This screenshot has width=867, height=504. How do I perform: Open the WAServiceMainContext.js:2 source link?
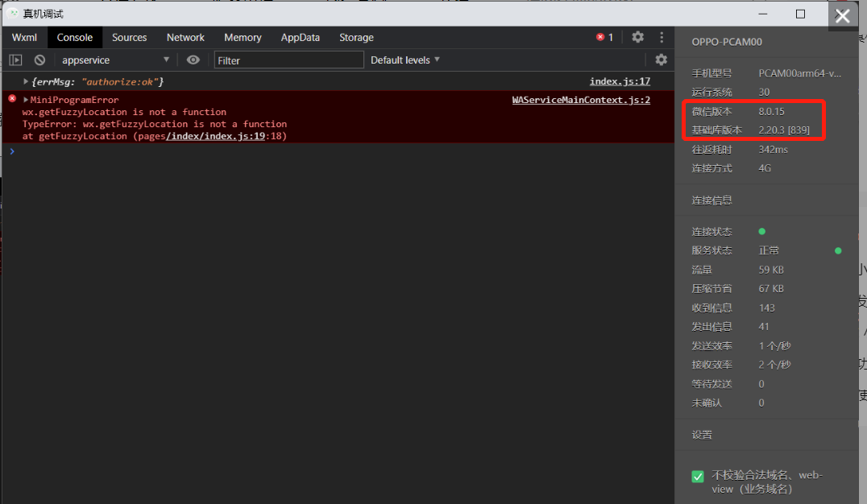(581, 100)
